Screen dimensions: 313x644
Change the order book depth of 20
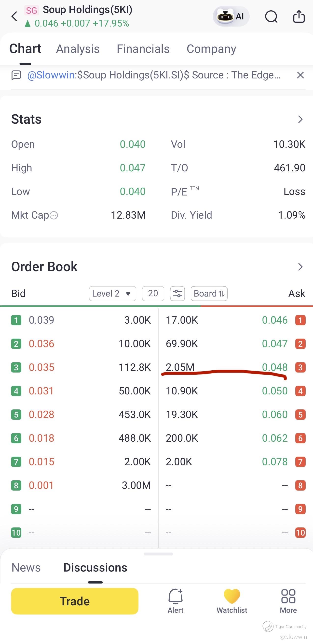pos(153,294)
